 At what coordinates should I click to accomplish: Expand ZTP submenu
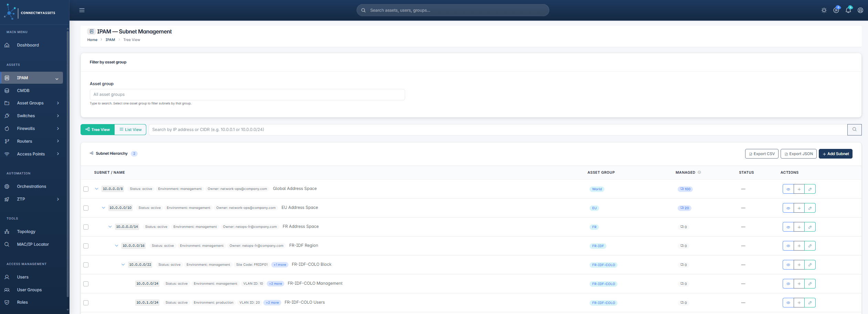coord(32,199)
